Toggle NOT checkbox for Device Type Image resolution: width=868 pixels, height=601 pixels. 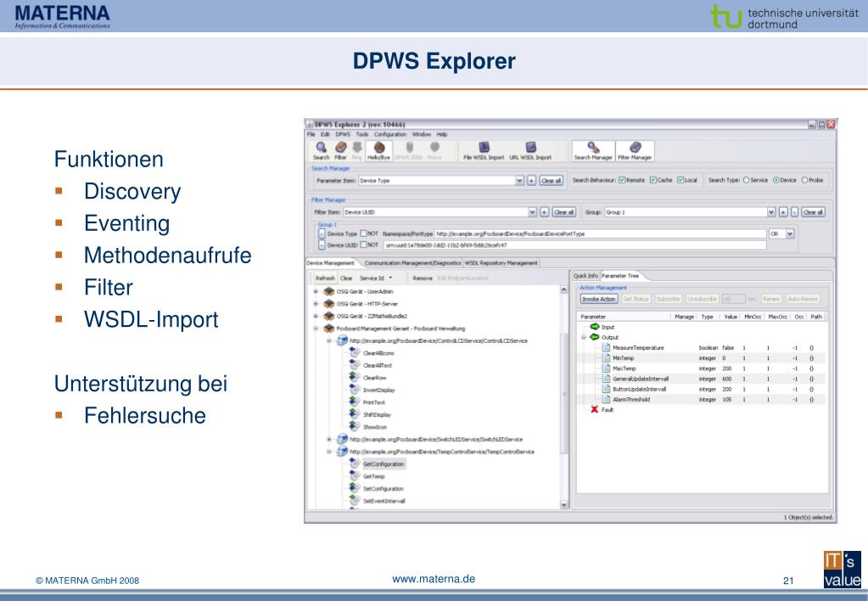[364, 233]
